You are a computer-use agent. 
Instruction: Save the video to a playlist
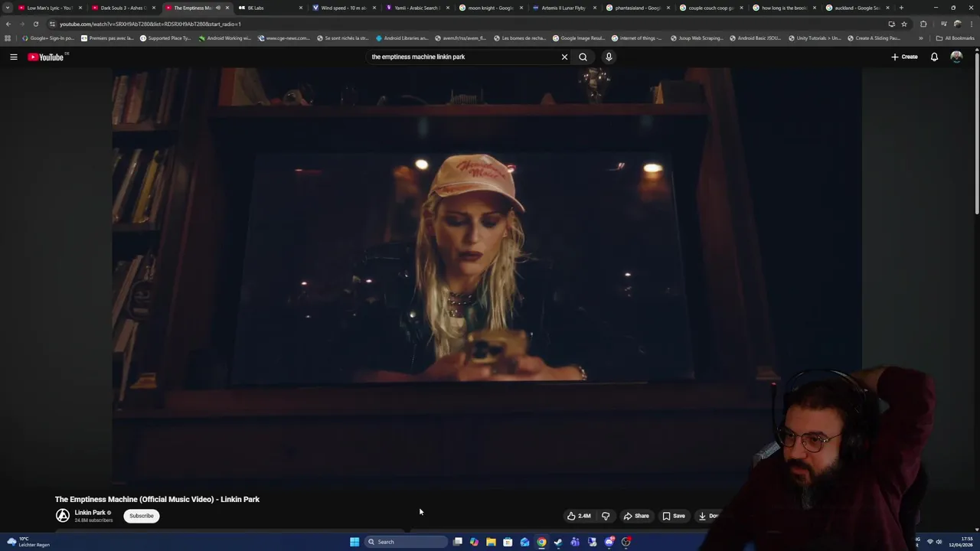pyautogui.click(x=674, y=516)
